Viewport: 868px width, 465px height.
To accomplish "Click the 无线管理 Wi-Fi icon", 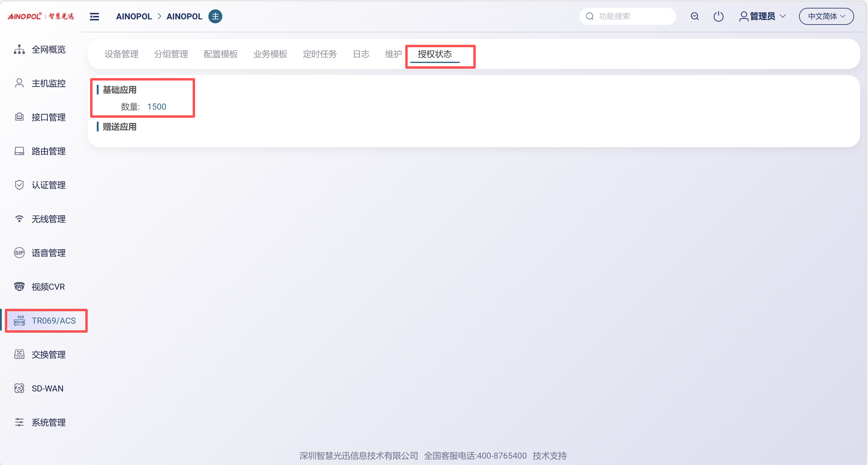I will click(19, 219).
